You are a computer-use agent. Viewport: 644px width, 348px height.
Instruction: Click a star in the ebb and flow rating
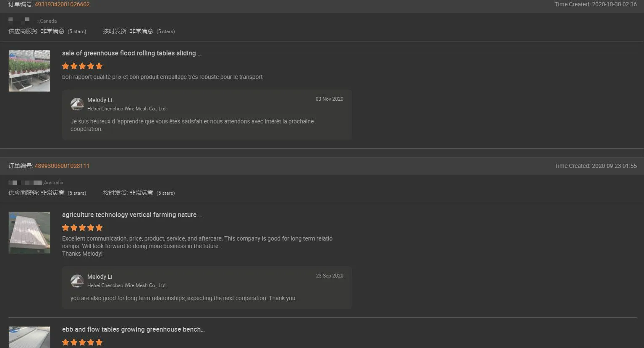82,342
